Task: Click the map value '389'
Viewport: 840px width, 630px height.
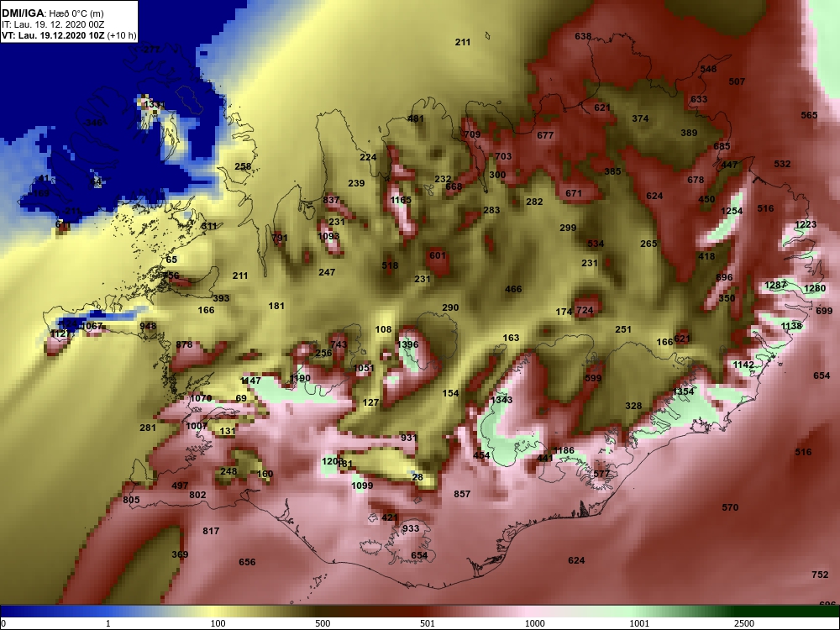Action: point(689,133)
